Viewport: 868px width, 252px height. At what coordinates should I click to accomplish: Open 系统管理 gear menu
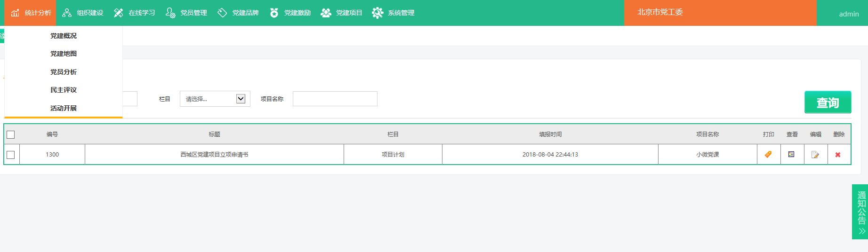click(x=393, y=13)
